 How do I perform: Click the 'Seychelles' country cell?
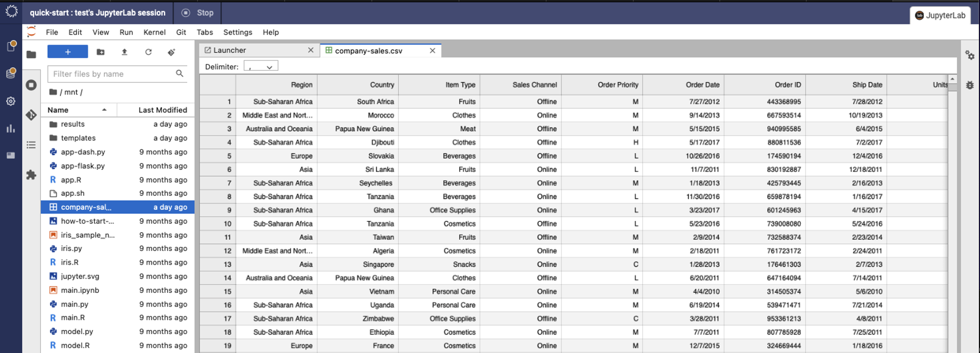[358, 183]
